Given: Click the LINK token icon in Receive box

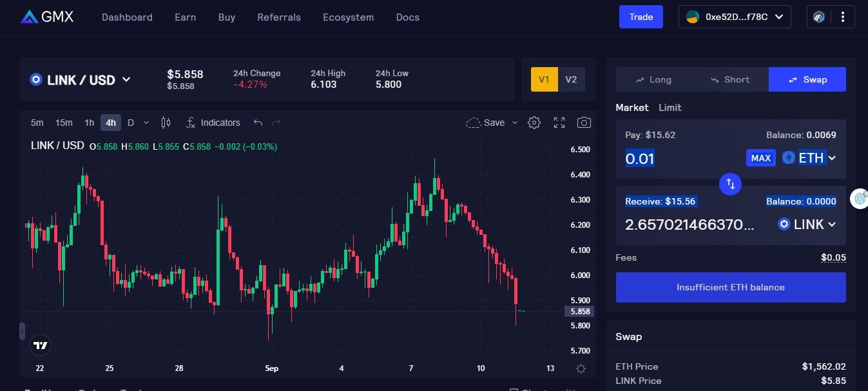Looking at the screenshot, I should coord(784,225).
